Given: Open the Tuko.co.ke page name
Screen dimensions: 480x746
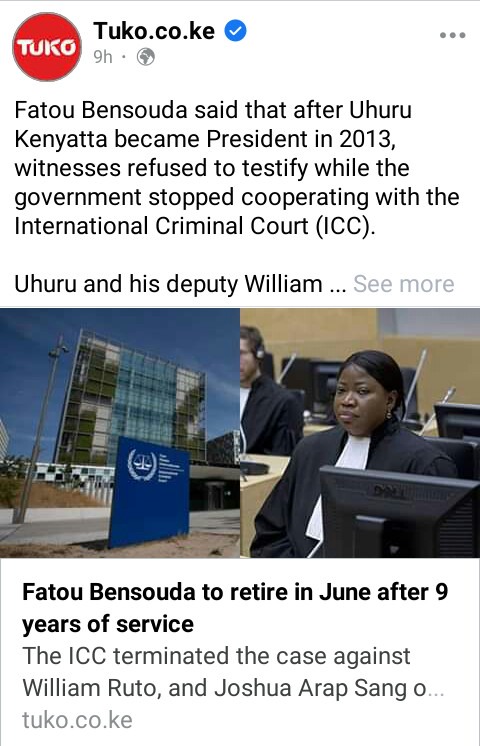Looking at the screenshot, I should tap(154, 31).
